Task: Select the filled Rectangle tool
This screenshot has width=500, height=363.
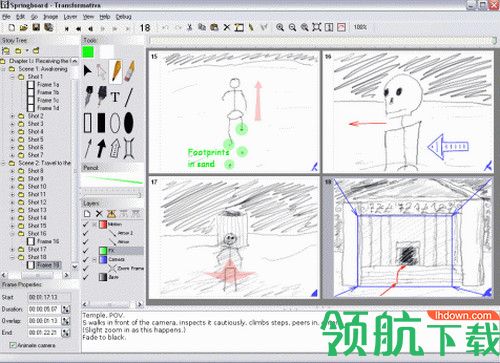Action: [101, 123]
